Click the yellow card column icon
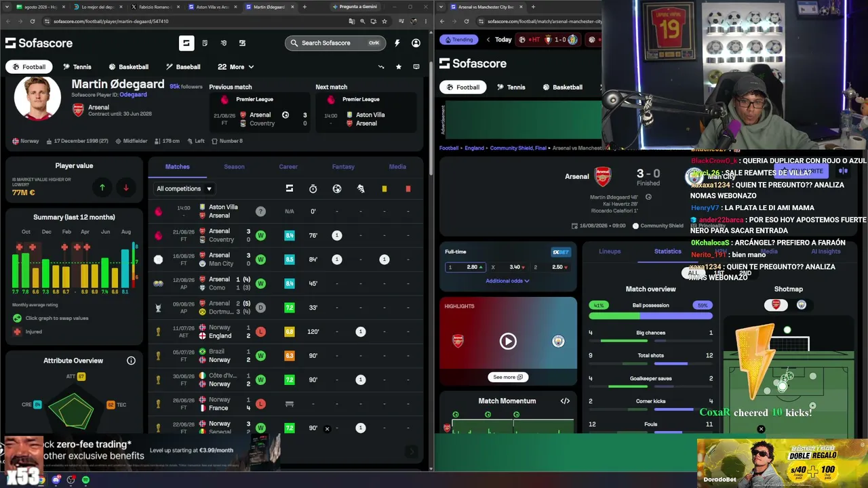868x488 pixels. click(x=384, y=188)
